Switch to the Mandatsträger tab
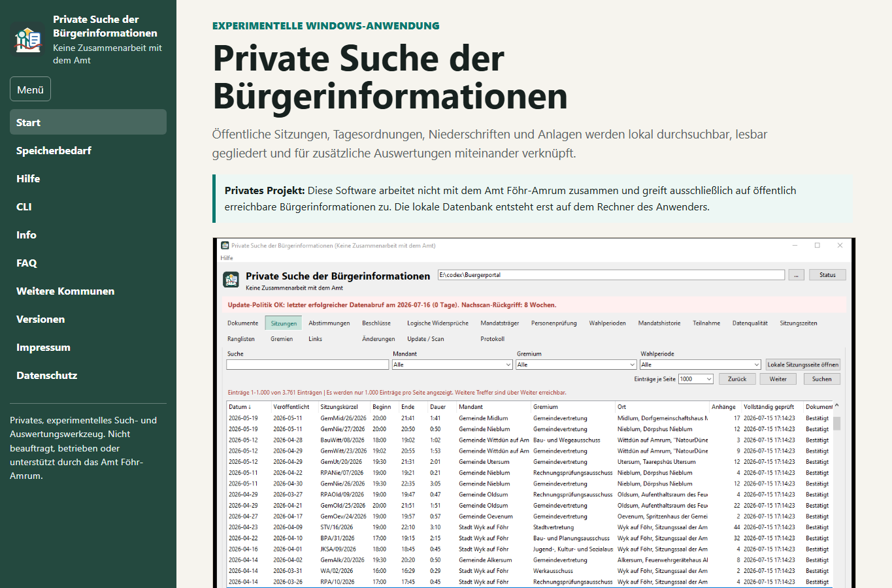Viewport: 892px width, 588px height. (500, 323)
